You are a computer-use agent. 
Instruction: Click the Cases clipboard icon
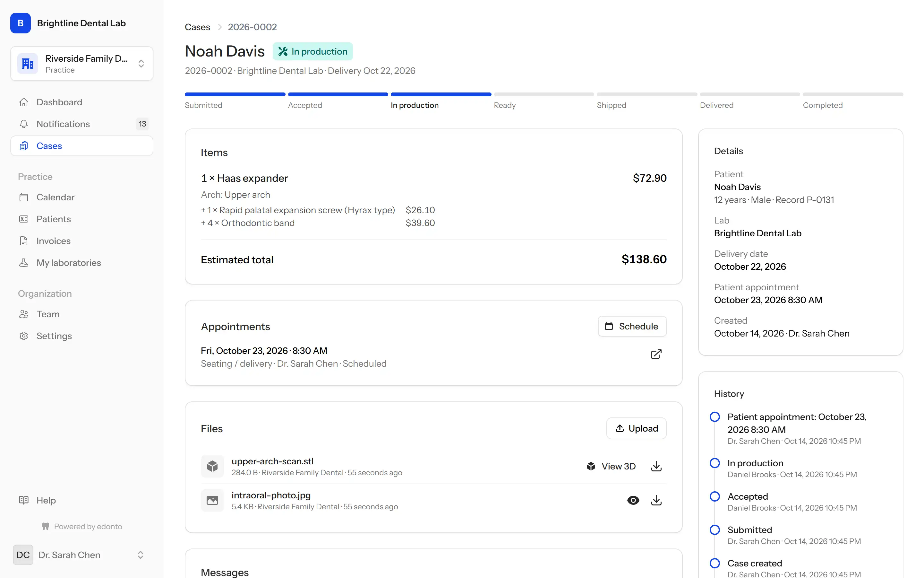24,146
